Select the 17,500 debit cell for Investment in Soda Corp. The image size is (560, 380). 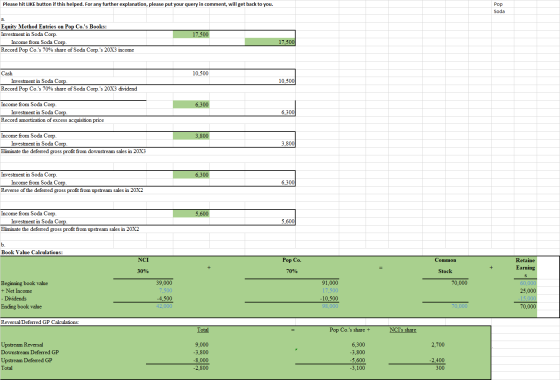[x=191, y=34]
